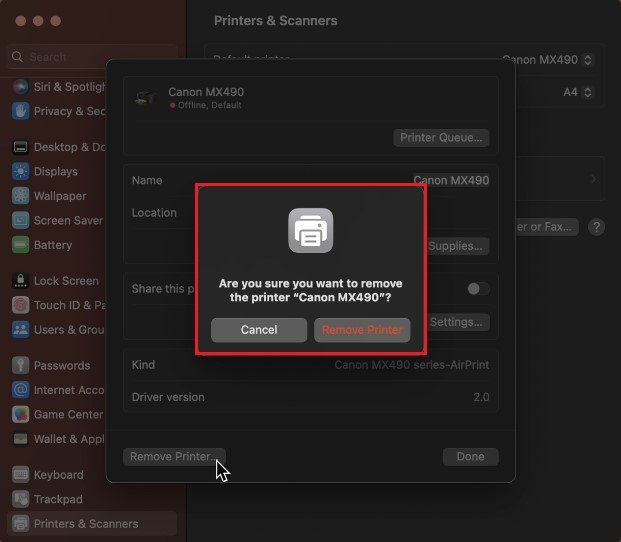
Task: Toggle the Share this printer switch
Action: (478, 289)
